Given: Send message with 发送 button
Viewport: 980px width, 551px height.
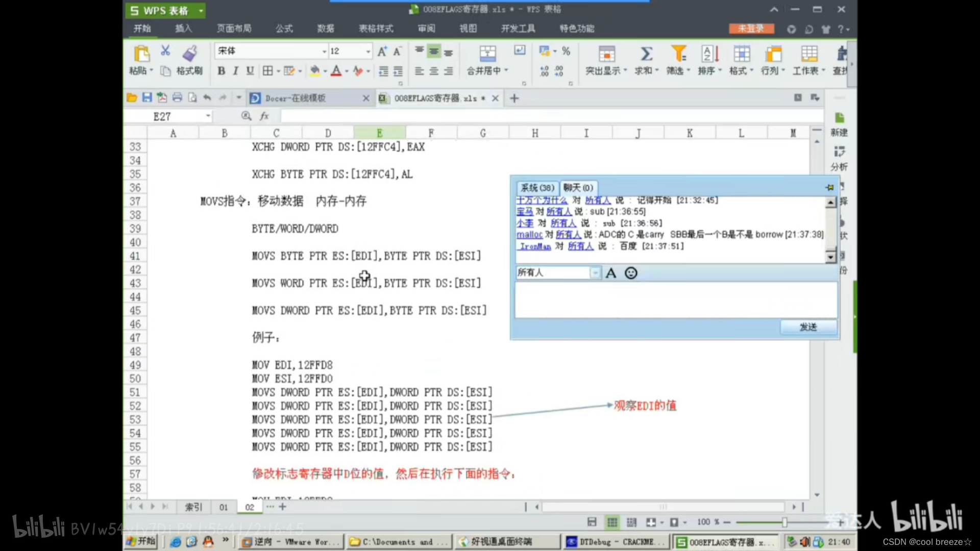Looking at the screenshot, I should [x=808, y=327].
